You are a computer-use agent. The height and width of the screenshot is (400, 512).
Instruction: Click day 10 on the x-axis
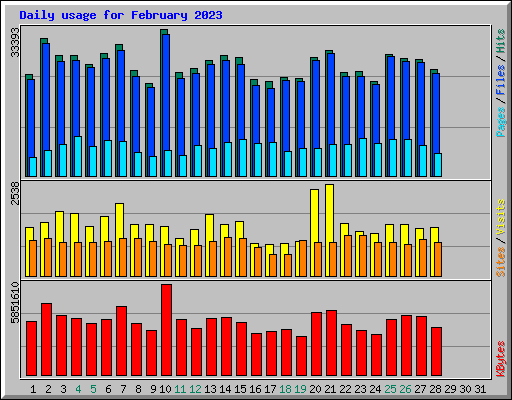[x=165, y=389]
